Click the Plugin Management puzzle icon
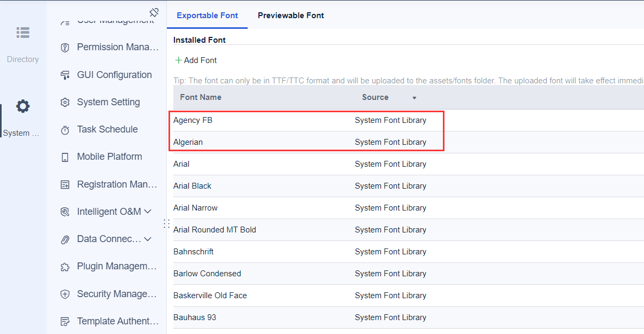Image resolution: width=644 pixels, height=334 pixels. (65, 267)
